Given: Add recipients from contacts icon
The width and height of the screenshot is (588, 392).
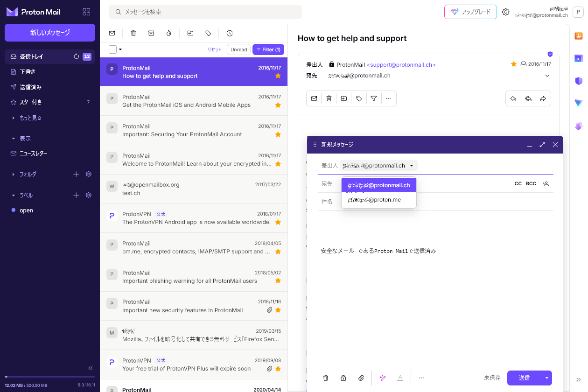Looking at the screenshot, I should click(546, 184).
